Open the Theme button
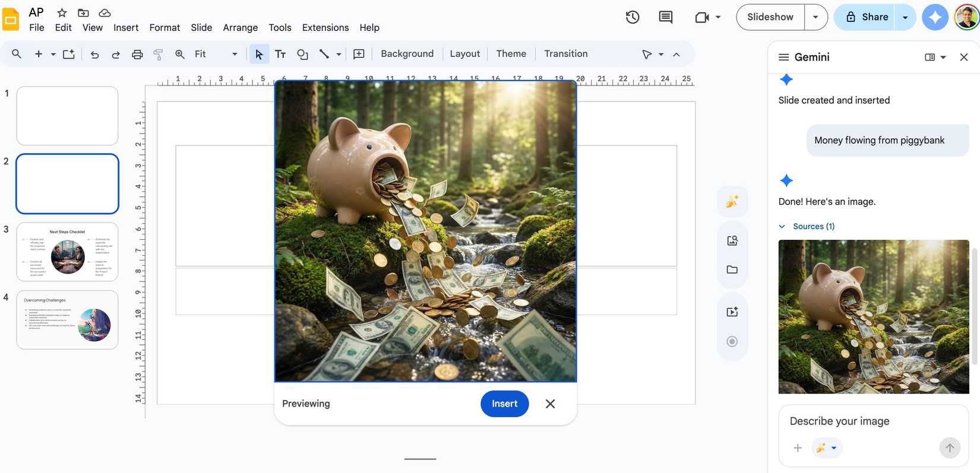 tap(511, 54)
